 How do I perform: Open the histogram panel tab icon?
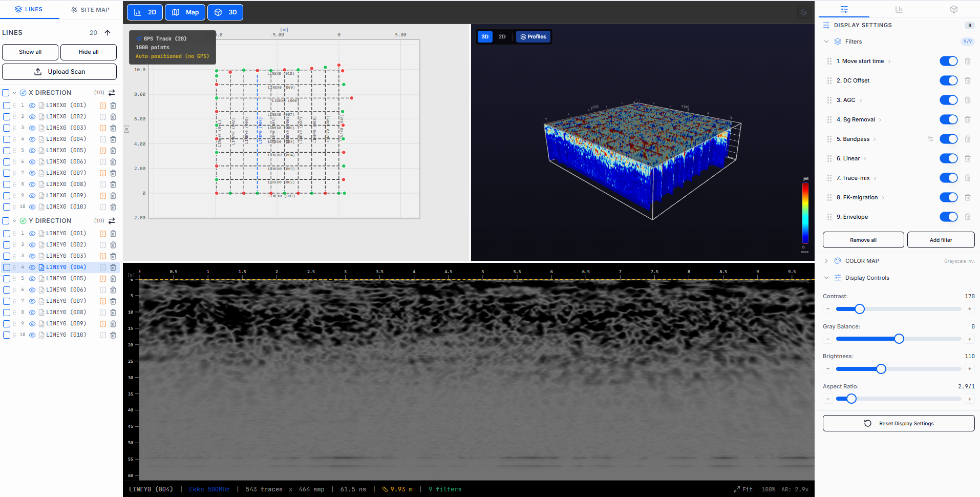pos(899,9)
